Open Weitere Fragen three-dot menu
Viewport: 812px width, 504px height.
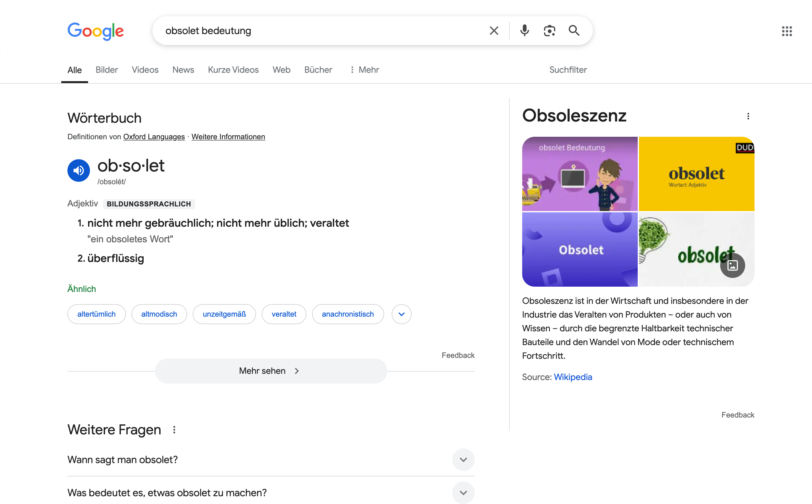click(174, 430)
